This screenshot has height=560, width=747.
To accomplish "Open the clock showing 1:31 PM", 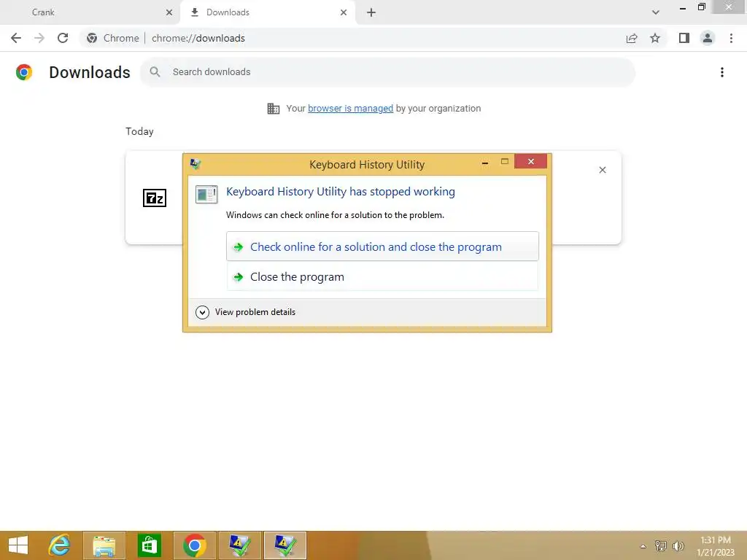I will pos(716,546).
